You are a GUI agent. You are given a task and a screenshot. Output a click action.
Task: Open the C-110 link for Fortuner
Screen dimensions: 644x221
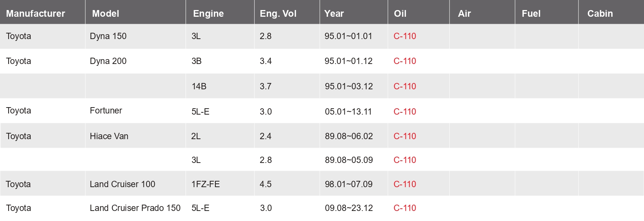405,112
